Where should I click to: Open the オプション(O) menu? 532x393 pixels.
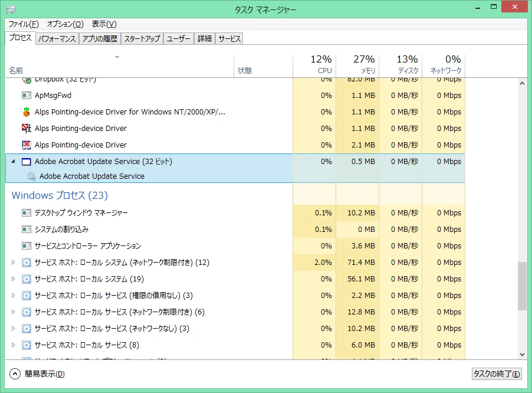[x=65, y=24]
